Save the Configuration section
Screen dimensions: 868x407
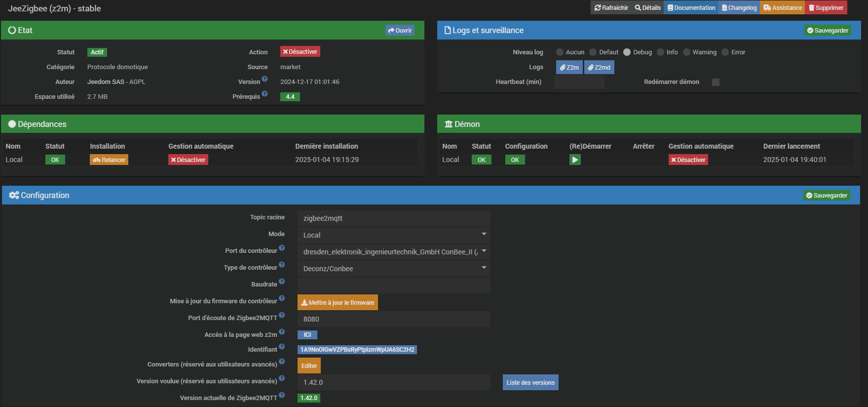point(827,195)
